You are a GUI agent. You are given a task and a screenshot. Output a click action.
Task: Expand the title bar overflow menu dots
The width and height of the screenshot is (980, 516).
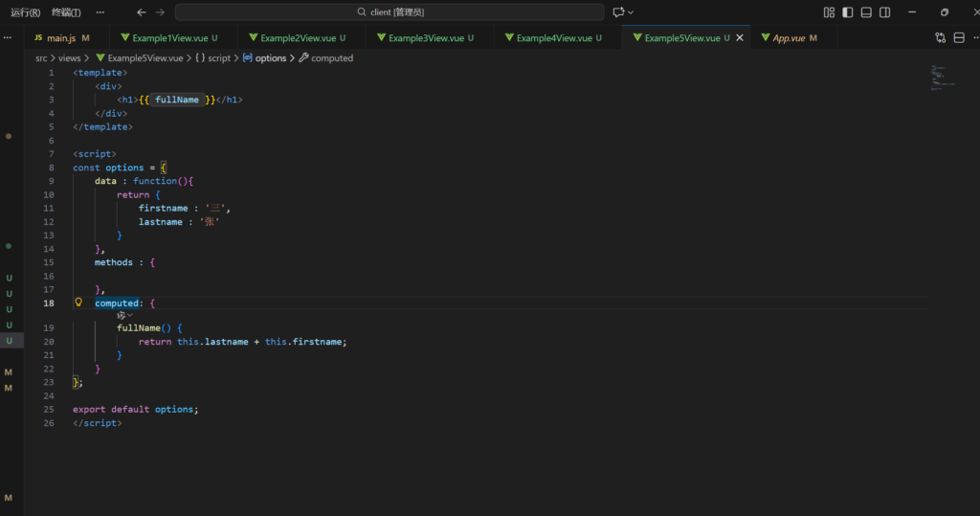(x=100, y=12)
